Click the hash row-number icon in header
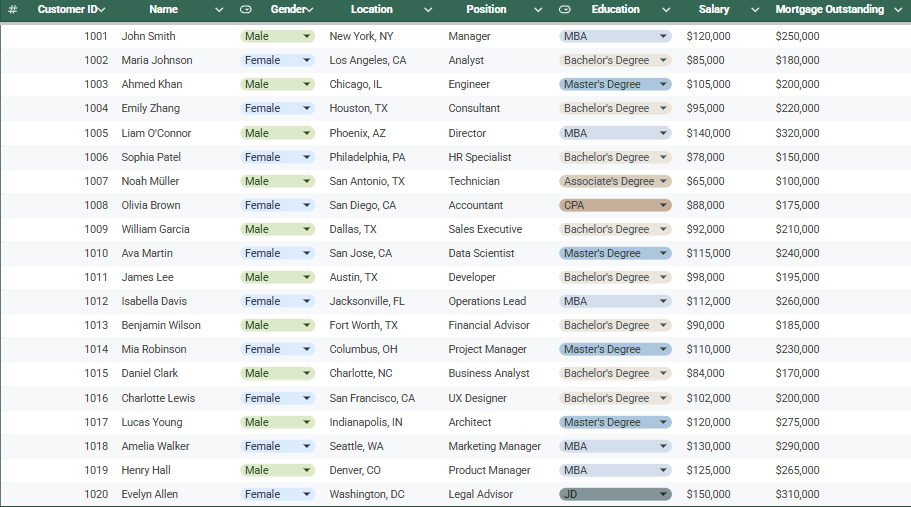Screen dimensions: 911x507 pos(12,9)
